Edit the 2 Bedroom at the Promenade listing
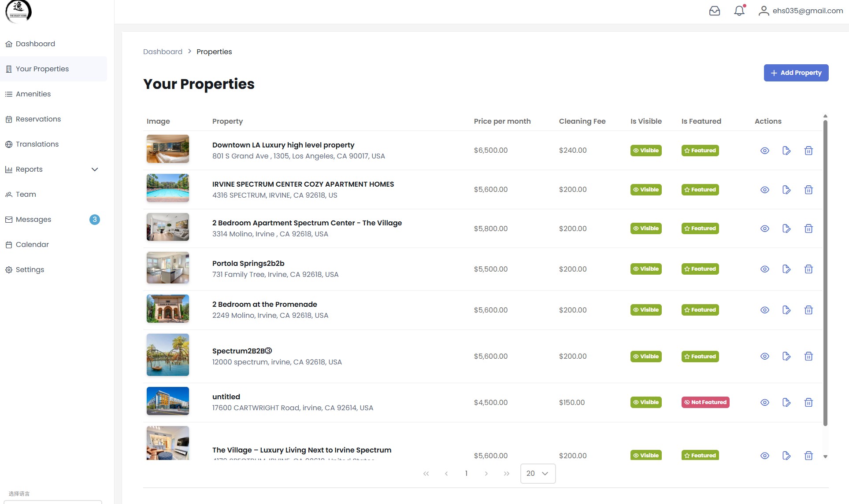This screenshot has width=849, height=504. click(x=786, y=310)
